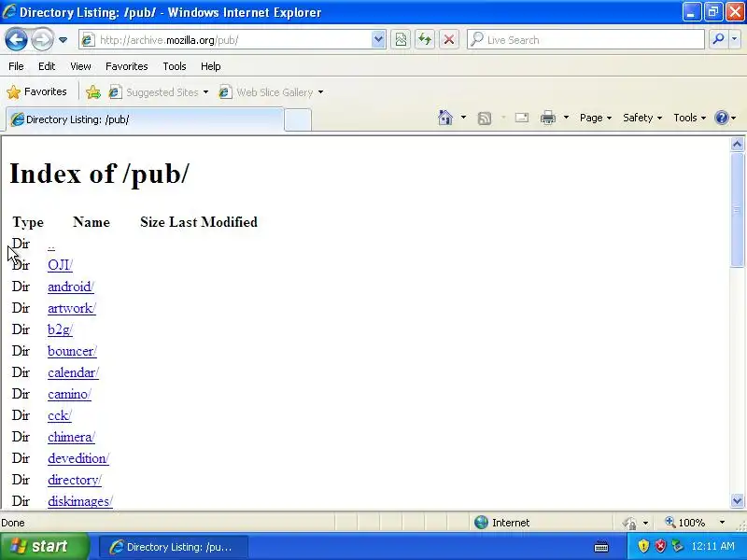747x560 pixels.
Task: Click the Live Search input box
Action: [x=585, y=40]
